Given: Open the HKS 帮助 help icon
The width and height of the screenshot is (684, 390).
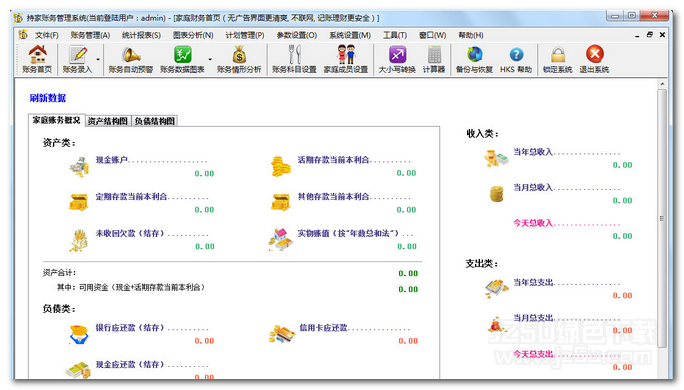Looking at the screenshot, I should click(516, 59).
